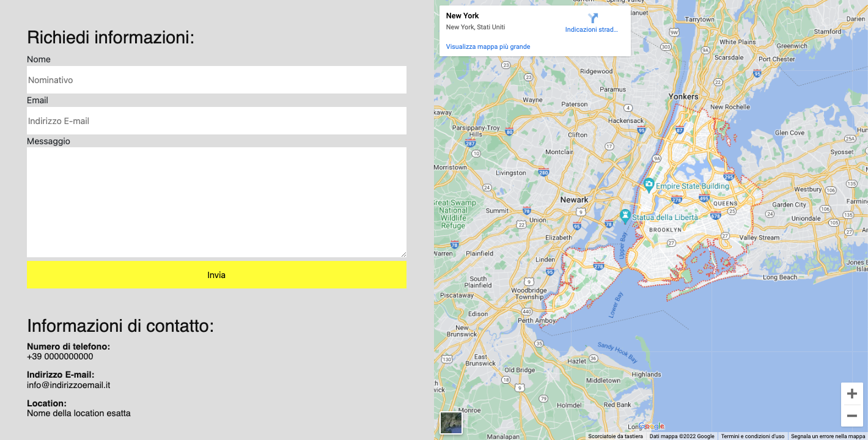Click the Informazioni di contatto heading
Viewport: 868px width, 440px height.
tap(120, 326)
